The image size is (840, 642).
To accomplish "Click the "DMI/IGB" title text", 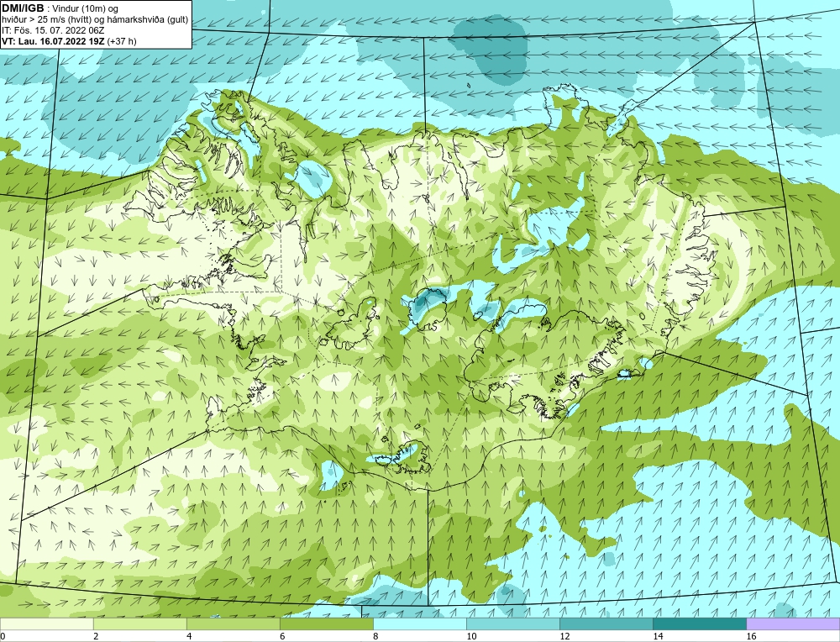I will (23, 8).
